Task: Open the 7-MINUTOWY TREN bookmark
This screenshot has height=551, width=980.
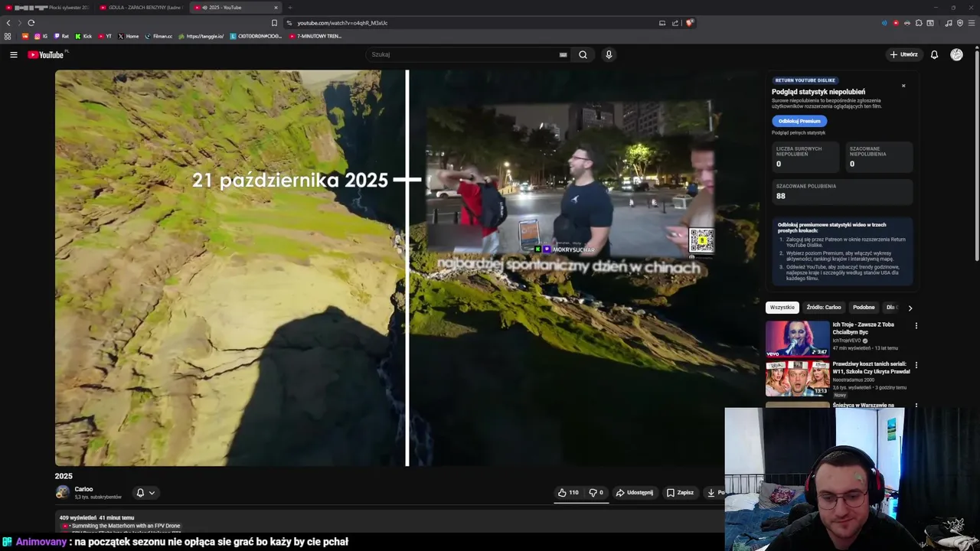Action: 315,36
